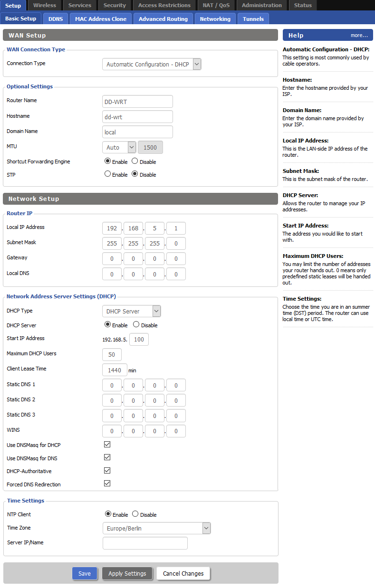Open the DDNS sub-tab

(x=56, y=19)
